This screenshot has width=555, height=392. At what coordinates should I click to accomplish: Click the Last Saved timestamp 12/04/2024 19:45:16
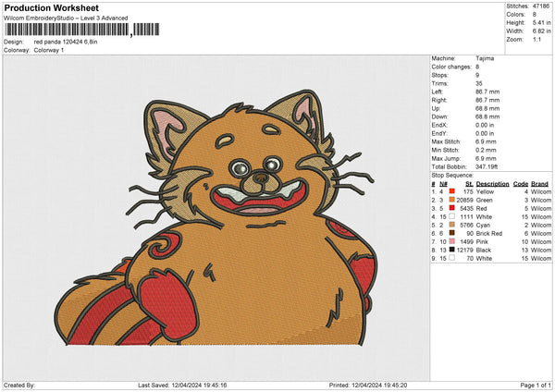[199, 385]
